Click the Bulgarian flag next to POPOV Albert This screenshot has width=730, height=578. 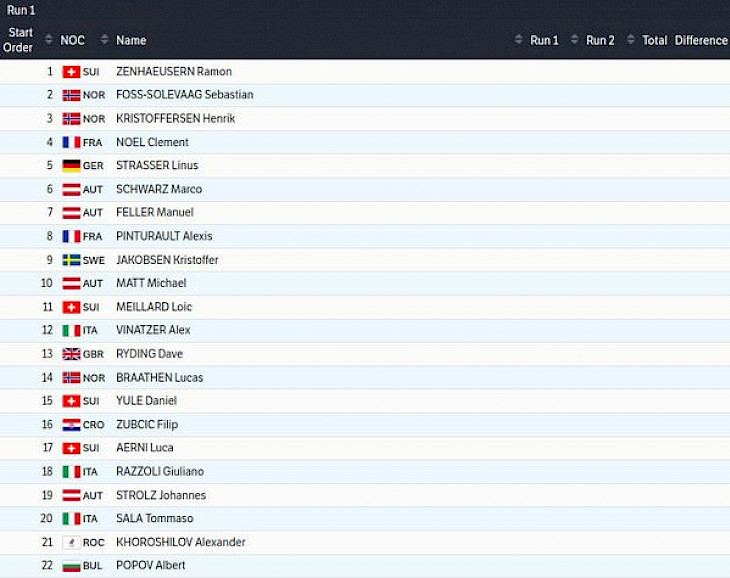[71, 566]
